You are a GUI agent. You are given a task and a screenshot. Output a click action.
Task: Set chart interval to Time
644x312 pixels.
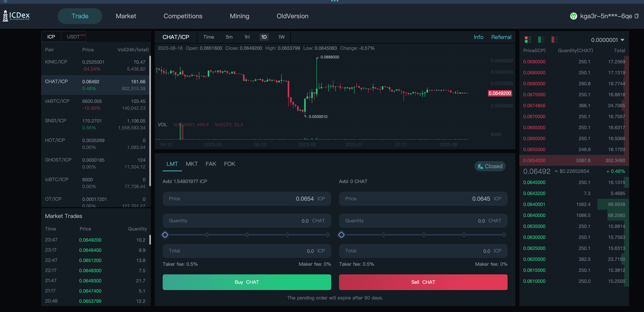pos(208,37)
